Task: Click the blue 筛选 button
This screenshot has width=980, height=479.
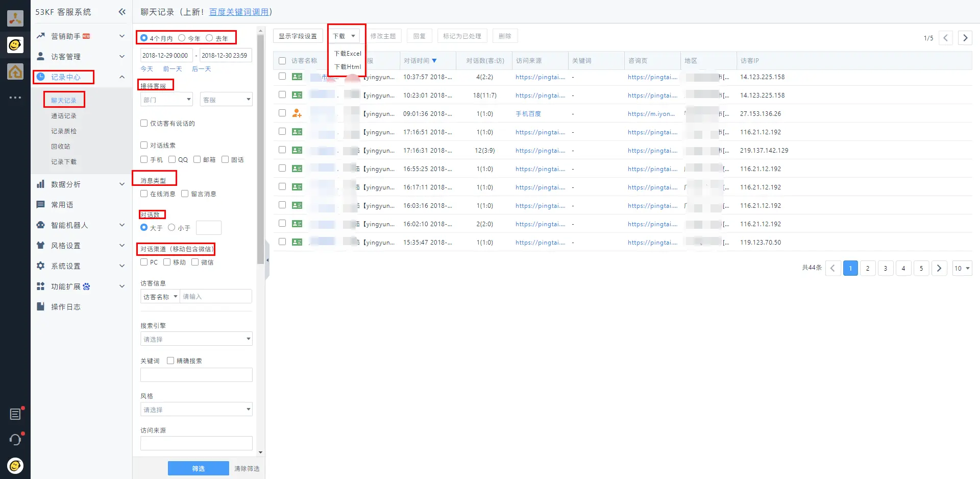Action: pyautogui.click(x=198, y=468)
